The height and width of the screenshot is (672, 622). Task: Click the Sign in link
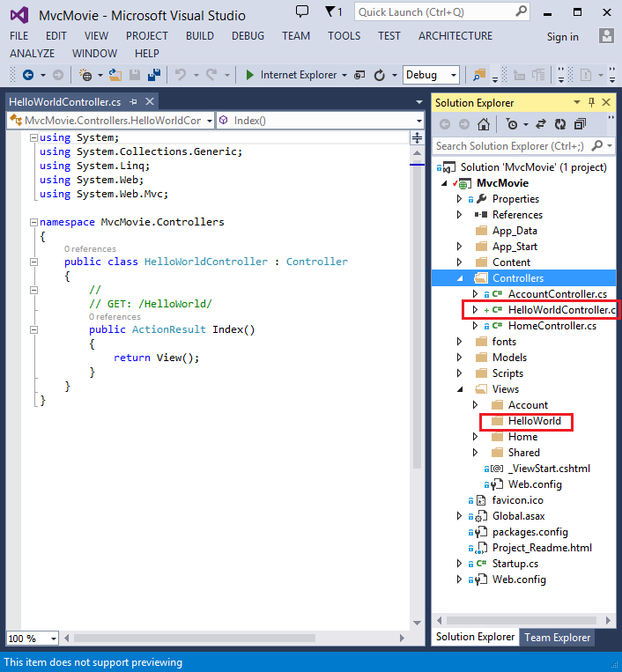[x=562, y=37]
